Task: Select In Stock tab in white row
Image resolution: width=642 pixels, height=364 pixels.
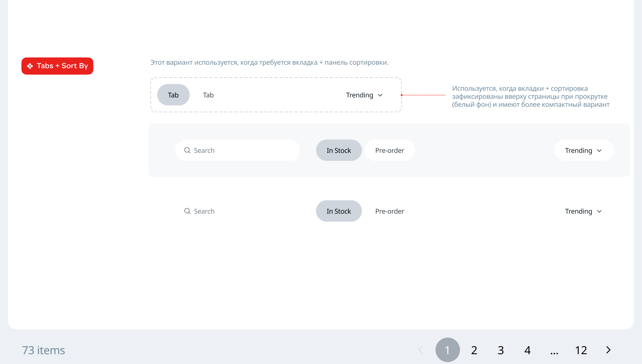Action: (339, 211)
